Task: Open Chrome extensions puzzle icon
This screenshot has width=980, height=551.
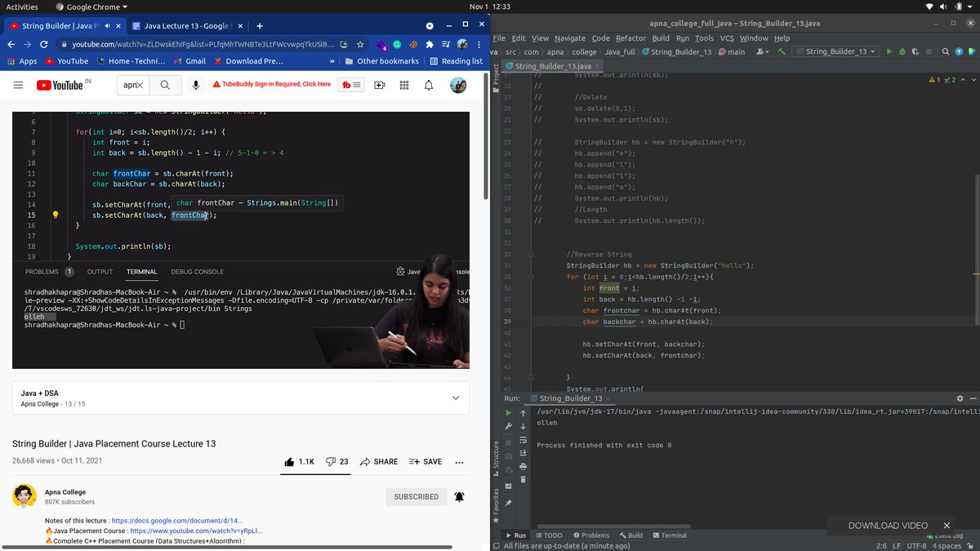Action: [x=430, y=44]
